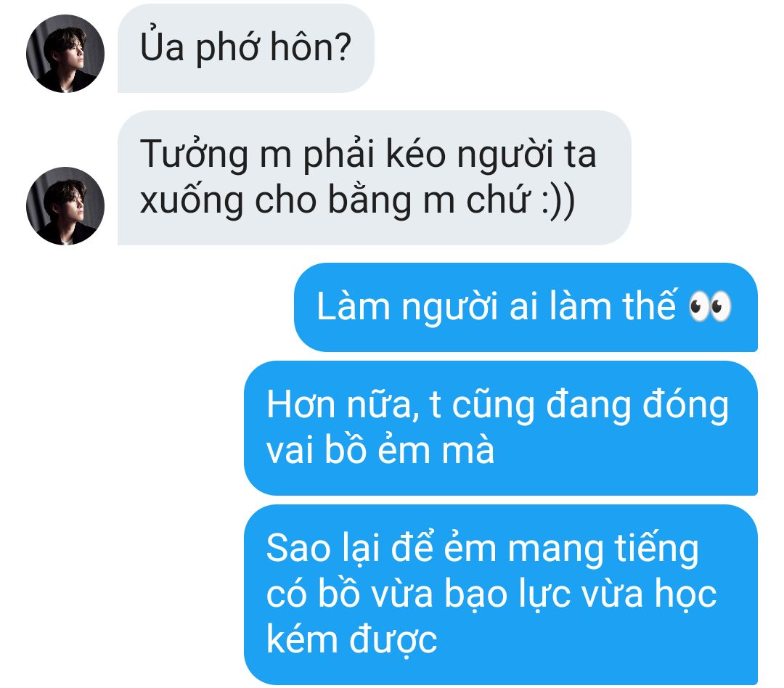Click the text "vai bồ ẻm mà"
Image resolution: width=784 pixels, height=688 pixels.
tap(380, 450)
